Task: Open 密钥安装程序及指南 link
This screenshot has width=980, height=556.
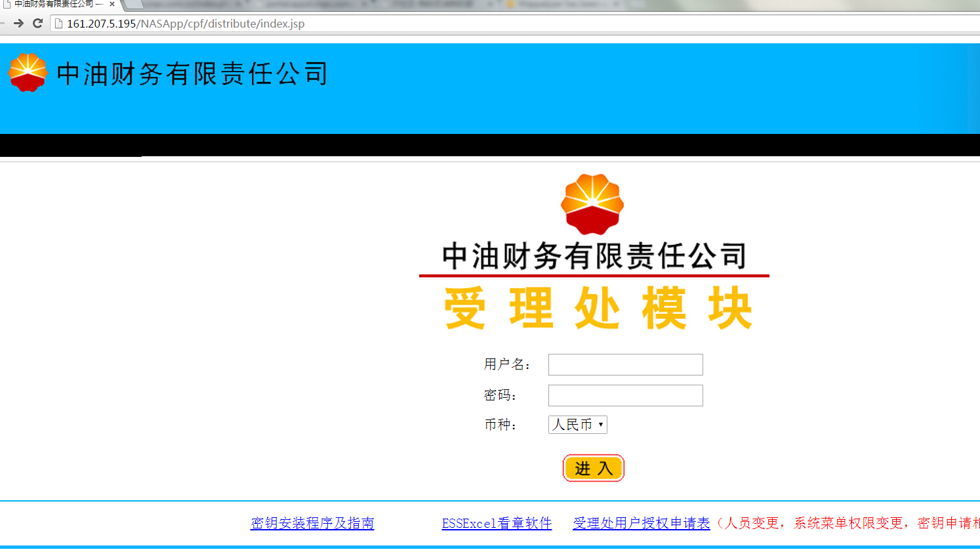Action: point(312,523)
